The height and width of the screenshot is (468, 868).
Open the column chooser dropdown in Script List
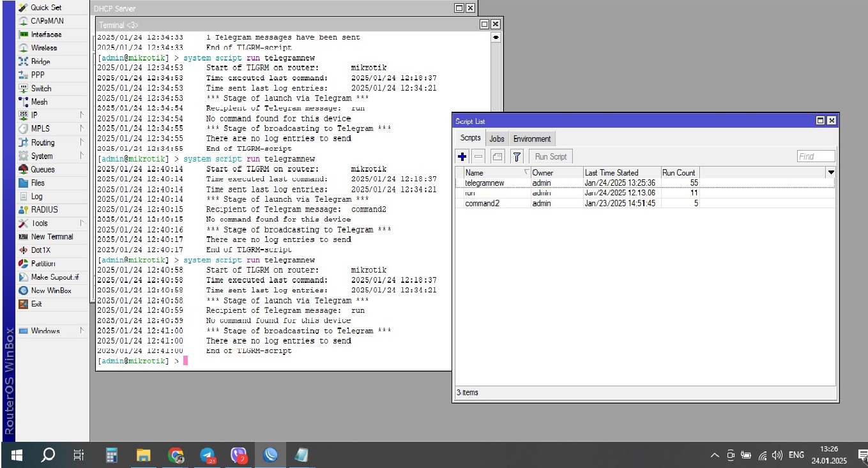coord(830,172)
